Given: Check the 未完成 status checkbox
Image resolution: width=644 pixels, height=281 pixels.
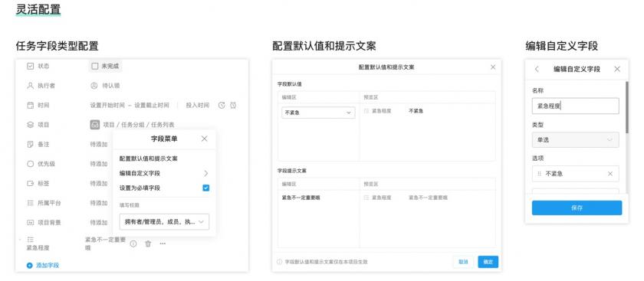Looking at the screenshot, I should [95, 66].
